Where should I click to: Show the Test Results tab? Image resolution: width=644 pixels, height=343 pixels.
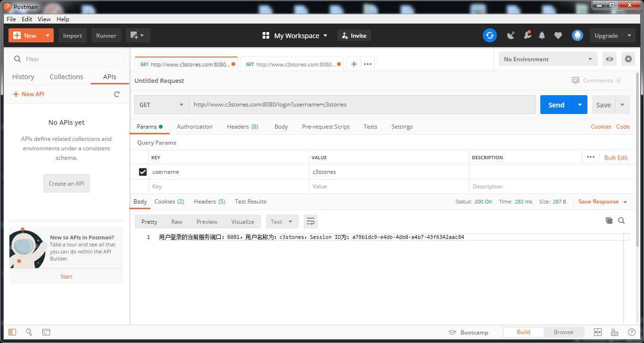[x=250, y=202]
